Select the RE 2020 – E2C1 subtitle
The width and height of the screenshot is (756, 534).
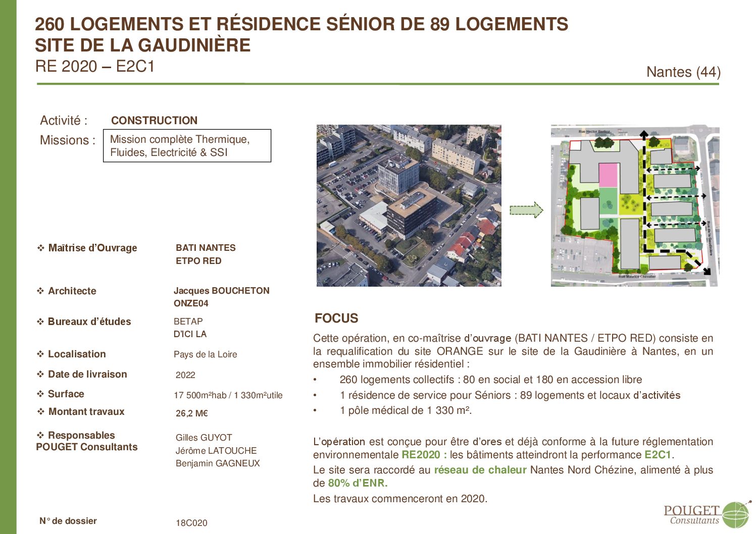tap(95, 67)
